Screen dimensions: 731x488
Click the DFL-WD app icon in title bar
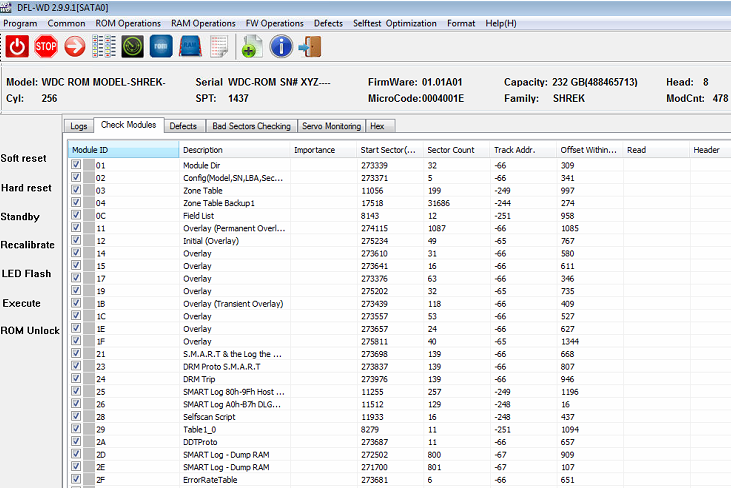click(6, 7)
